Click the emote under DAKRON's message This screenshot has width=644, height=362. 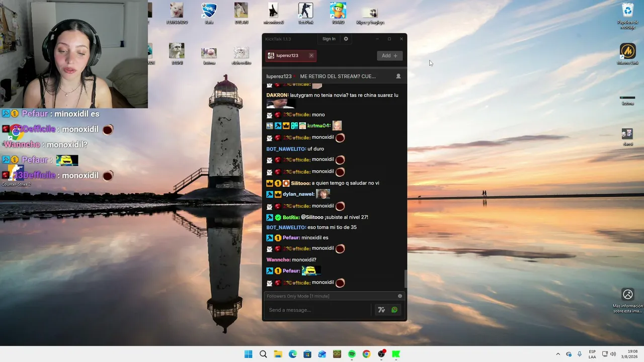coord(280,104)
